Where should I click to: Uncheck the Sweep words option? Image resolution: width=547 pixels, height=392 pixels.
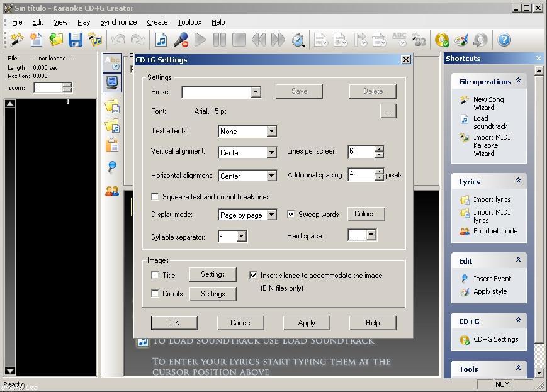(291, 214)
